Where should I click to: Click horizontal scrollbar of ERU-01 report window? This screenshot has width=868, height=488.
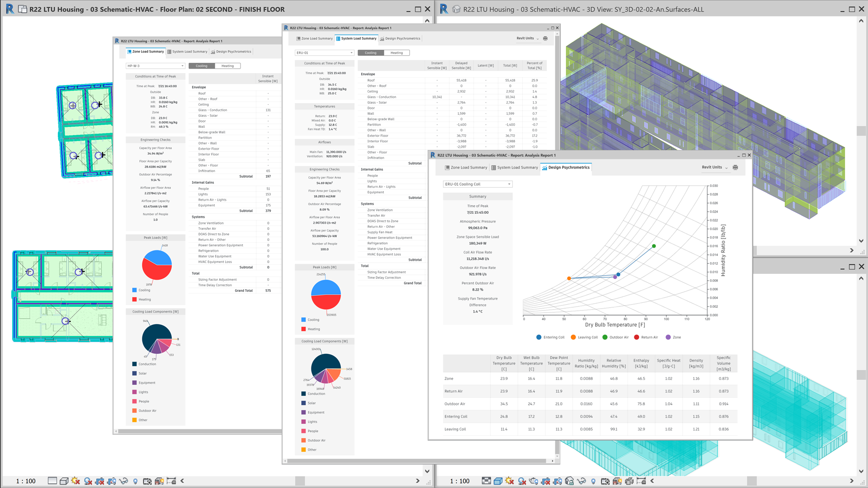[x=416, y=461]
